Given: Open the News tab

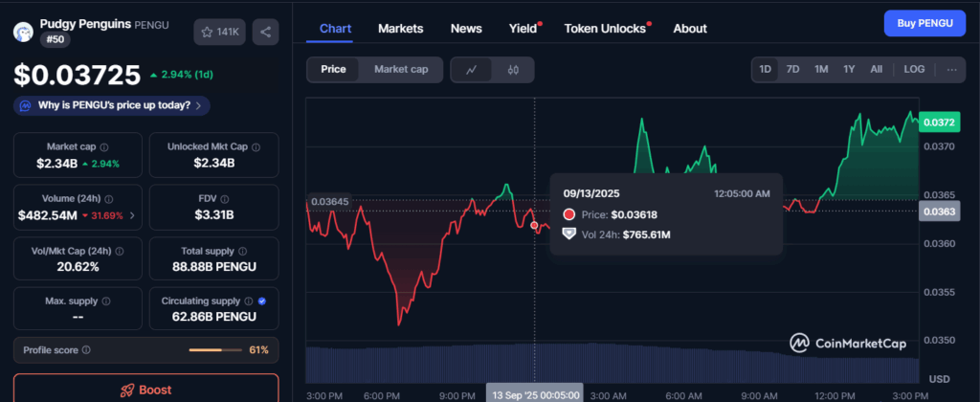Looking at the screenshot, I should click(466, 29).
